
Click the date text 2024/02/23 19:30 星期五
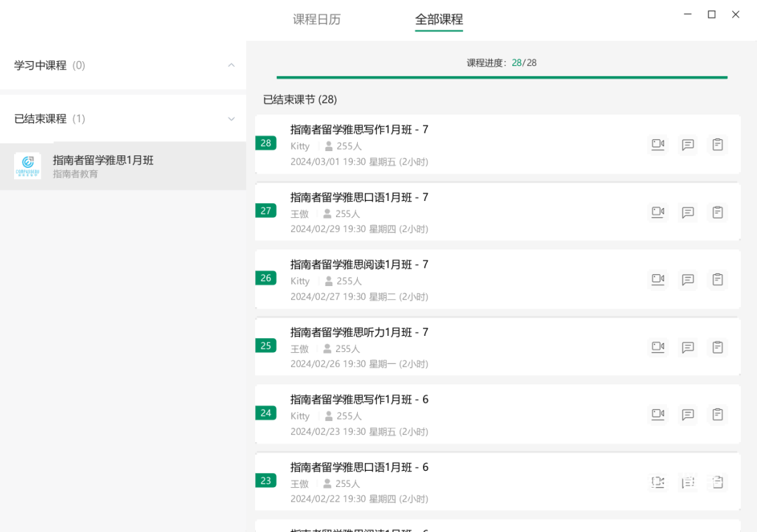pyautogui.click(x=343, y=431)
